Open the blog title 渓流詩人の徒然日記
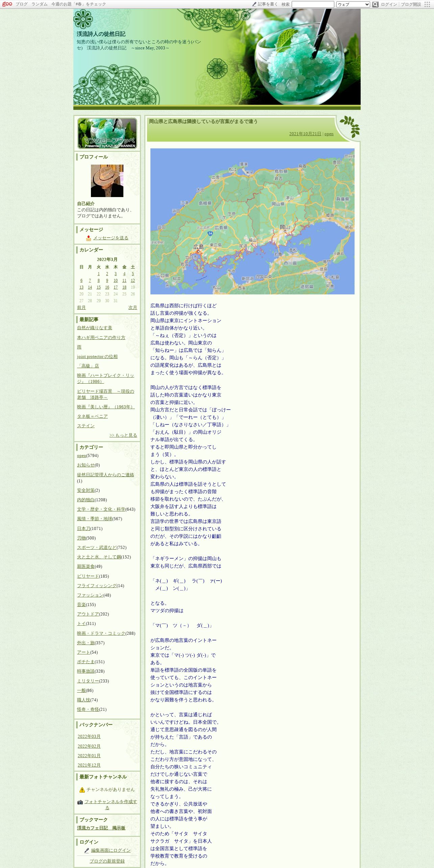The height and width of the screenshot is (868, 434). point(101,34)
